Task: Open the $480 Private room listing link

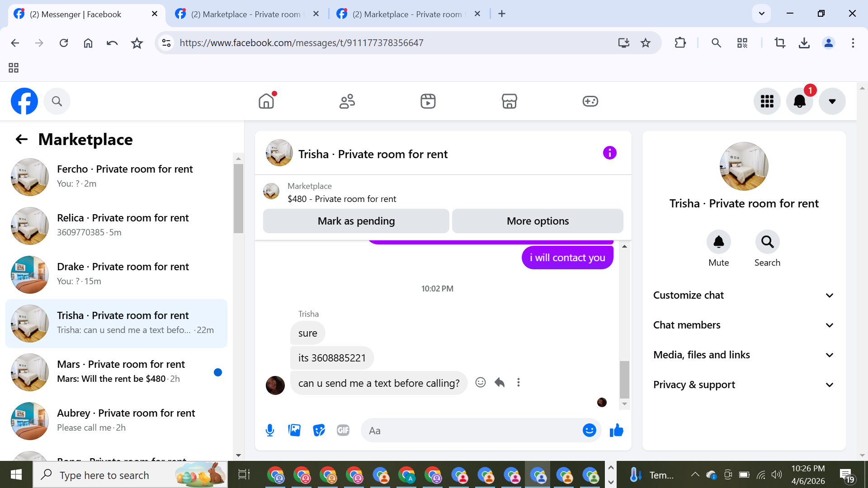Action: click(342, 199)
